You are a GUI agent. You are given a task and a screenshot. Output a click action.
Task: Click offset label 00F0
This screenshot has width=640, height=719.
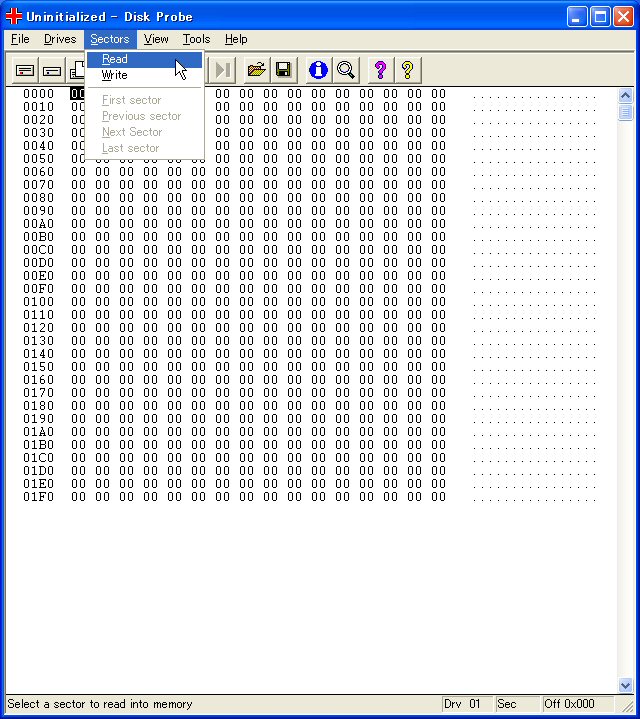(x=39, y=289)
